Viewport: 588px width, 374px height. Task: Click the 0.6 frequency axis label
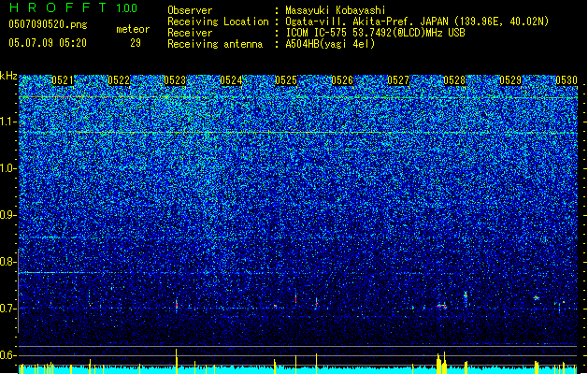tap(7, 355)
